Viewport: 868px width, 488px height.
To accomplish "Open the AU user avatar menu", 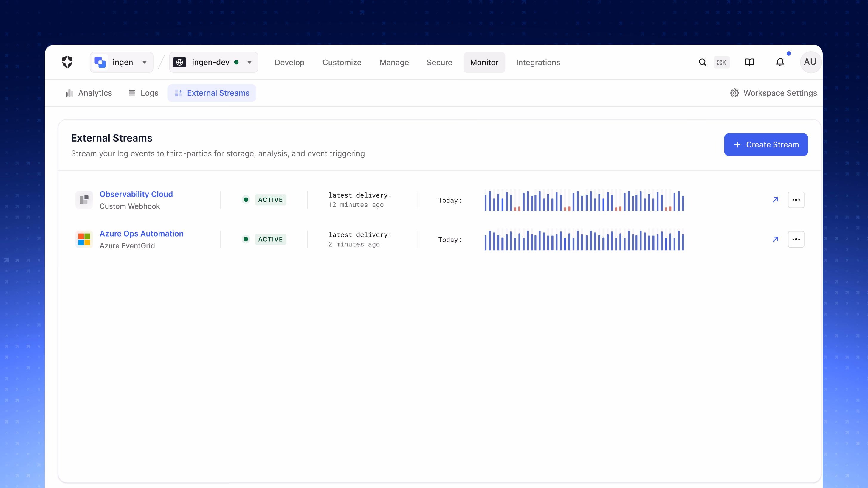I will (810, 62).
